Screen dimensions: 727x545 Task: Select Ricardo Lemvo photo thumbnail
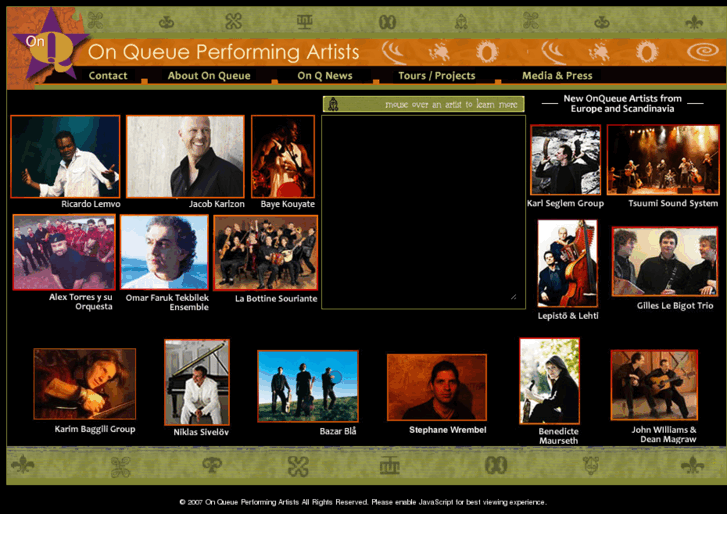point(65,156)
